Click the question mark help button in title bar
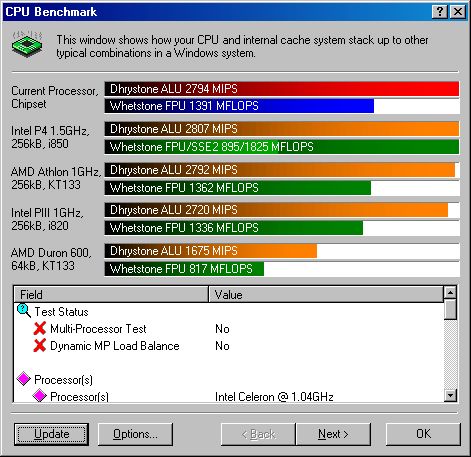The height and width of the screenshot is (457, 471). [x=439, y=12]
